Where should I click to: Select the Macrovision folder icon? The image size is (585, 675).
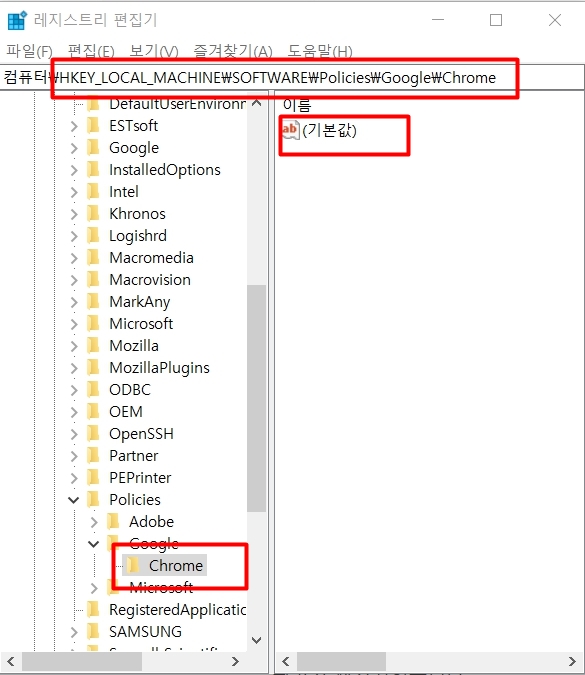click(93, 279)
